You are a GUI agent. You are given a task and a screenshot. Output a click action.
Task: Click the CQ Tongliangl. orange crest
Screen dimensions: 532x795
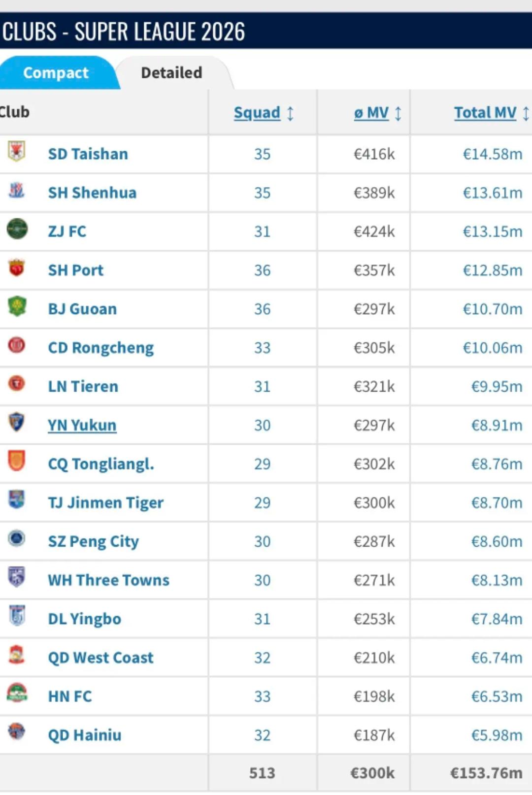[16, 461]
